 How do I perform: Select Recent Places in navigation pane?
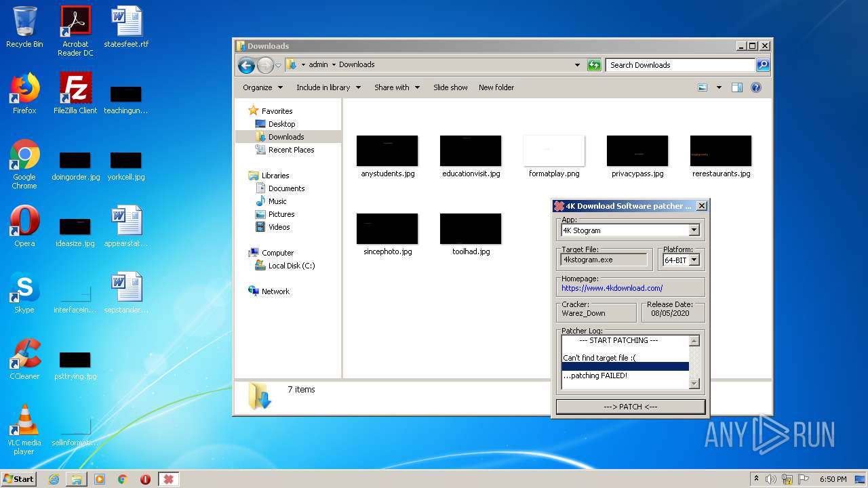point(291,150)
